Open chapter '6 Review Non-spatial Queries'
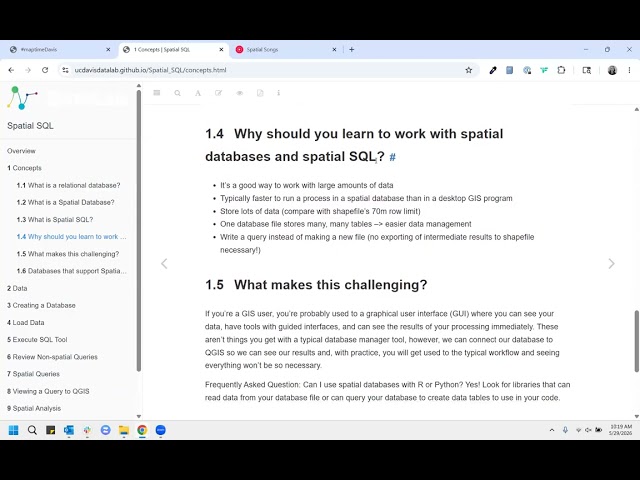Screen dimensions: 640x480 52,357
